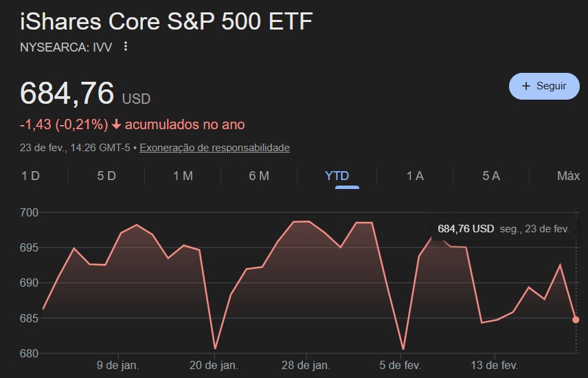Select the YTD time range tab
Image resolution: width=588 pixels, height=378 pixels.
coord(337,176)
